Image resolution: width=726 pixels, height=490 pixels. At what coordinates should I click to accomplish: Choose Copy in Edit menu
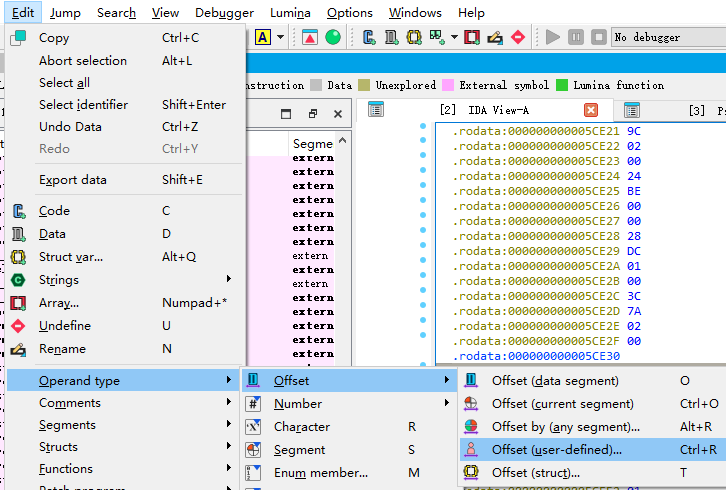coord(125,38)
